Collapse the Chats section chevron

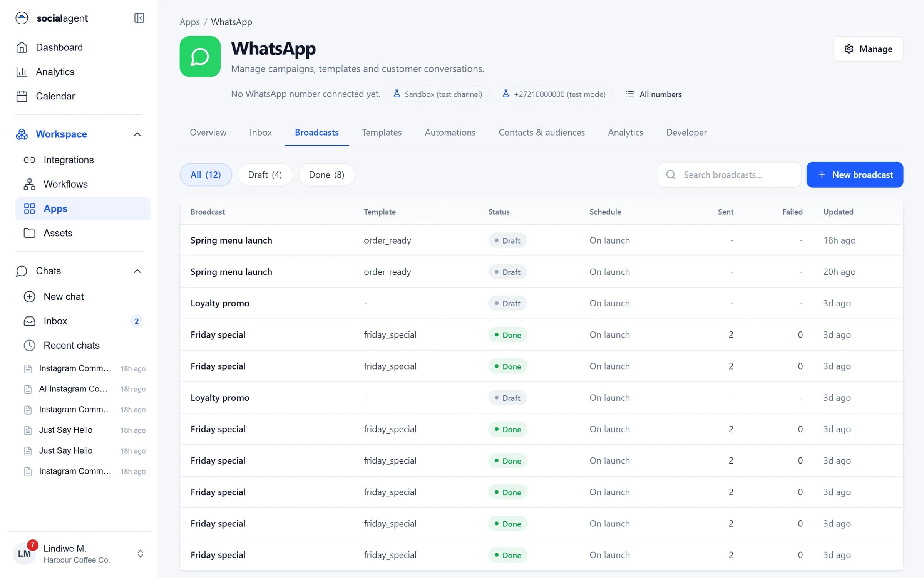point(137,271)
